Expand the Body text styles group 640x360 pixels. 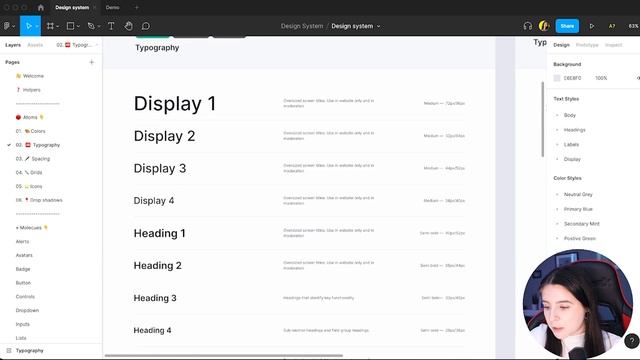pos(557,115)
